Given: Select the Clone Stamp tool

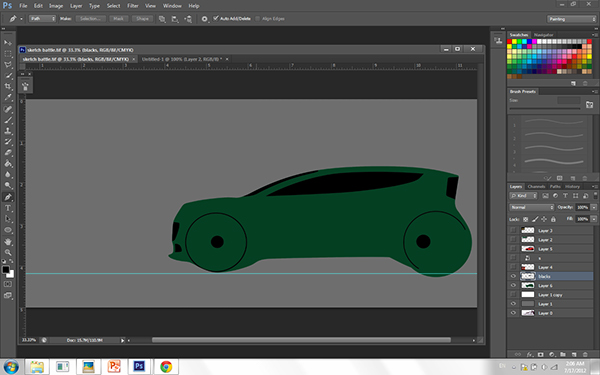Looking at the screenshot, I should [x=8, y=131].
